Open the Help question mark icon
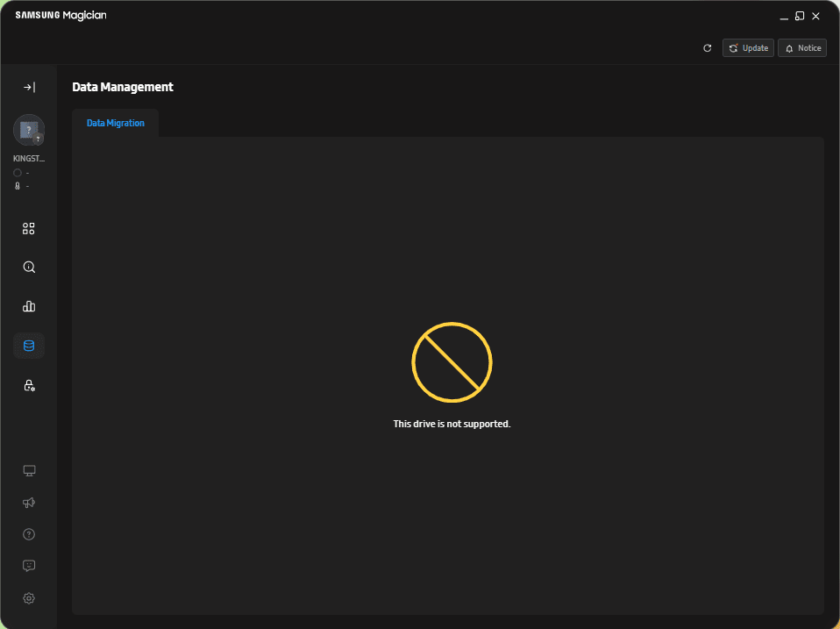The width and height of the screenshot is (840, 629). (x=29, y=534)
